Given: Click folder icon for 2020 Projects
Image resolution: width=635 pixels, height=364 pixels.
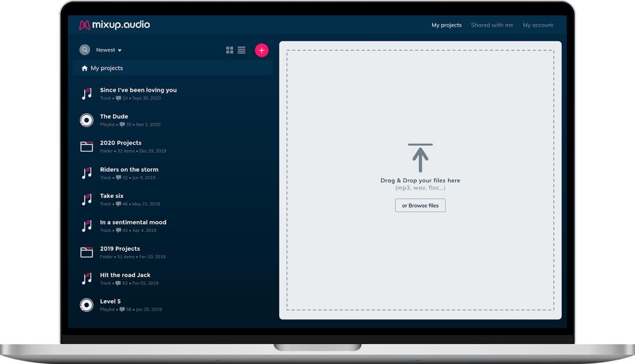Looking at the screenshot, I should pos(87,146).
